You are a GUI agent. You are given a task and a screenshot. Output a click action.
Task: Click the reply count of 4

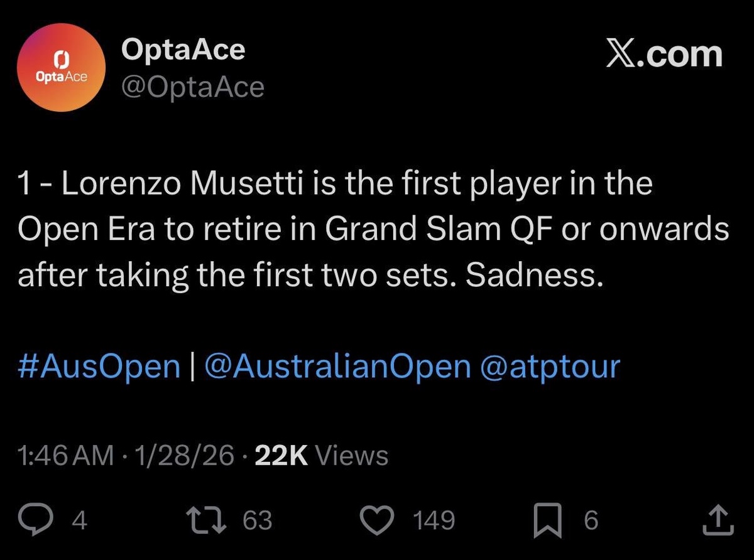pos(80,520)
